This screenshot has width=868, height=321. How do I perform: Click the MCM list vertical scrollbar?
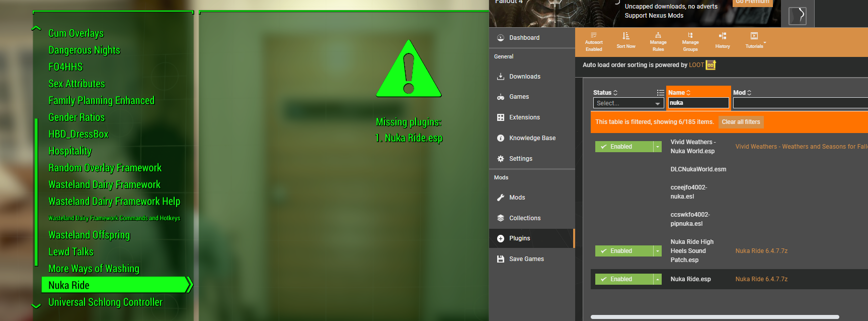36,191
